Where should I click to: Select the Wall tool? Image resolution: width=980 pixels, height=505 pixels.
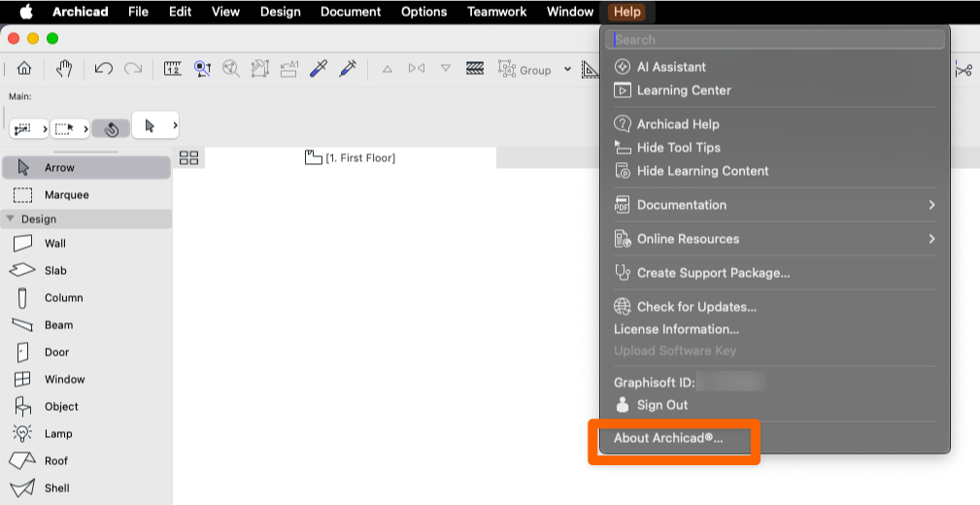(86, 243)
